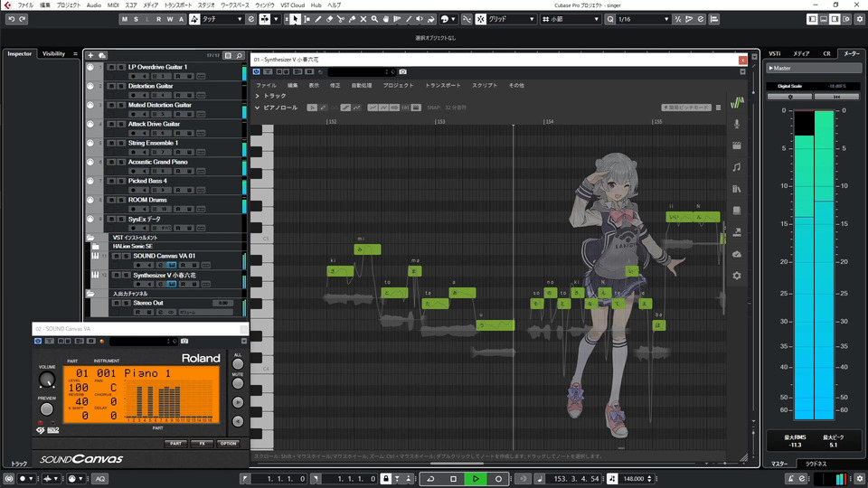868x488 pixels.
Task: Select the Mute X tool
Action: pyautogui.click(x=363, y=19)
